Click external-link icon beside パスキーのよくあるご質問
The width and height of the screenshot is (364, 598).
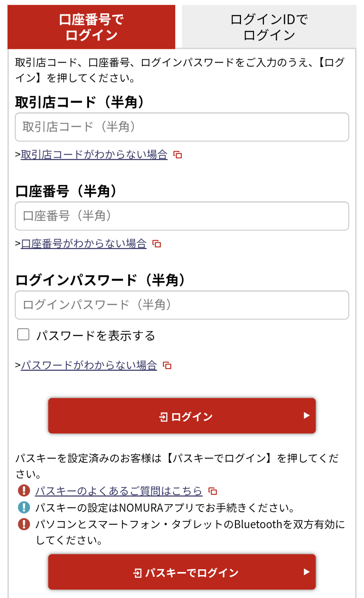click(213, 491)
